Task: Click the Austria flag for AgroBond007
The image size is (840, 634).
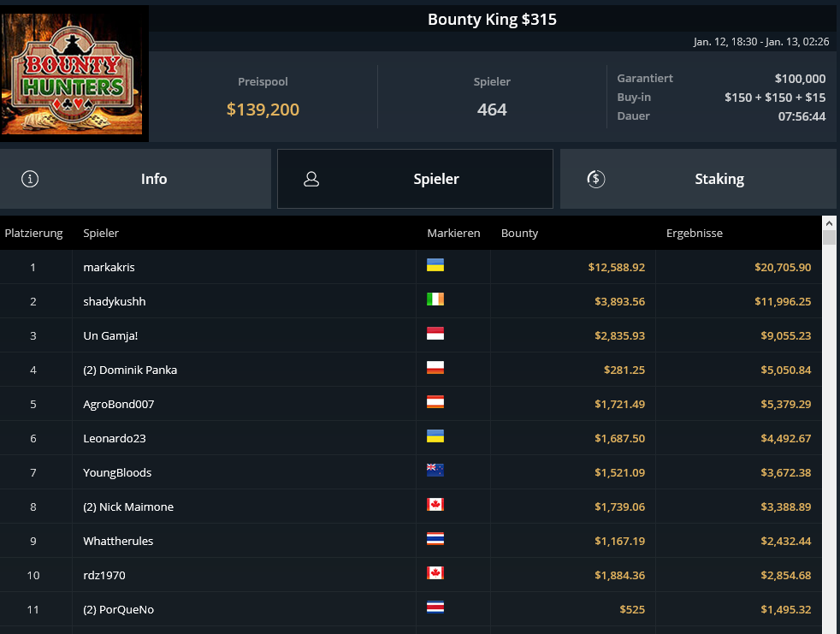Action: point(435,402)
